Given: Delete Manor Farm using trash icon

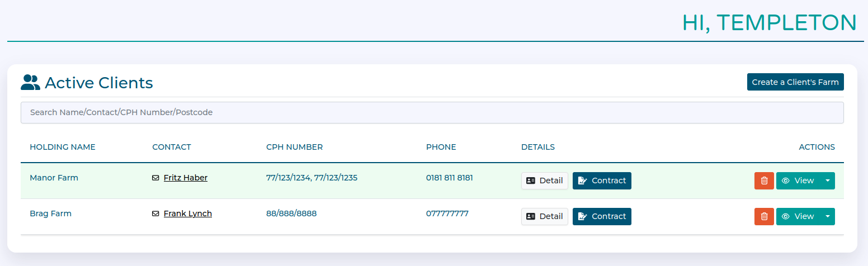Looking at the screenshot, I should [x=764, y=180].
